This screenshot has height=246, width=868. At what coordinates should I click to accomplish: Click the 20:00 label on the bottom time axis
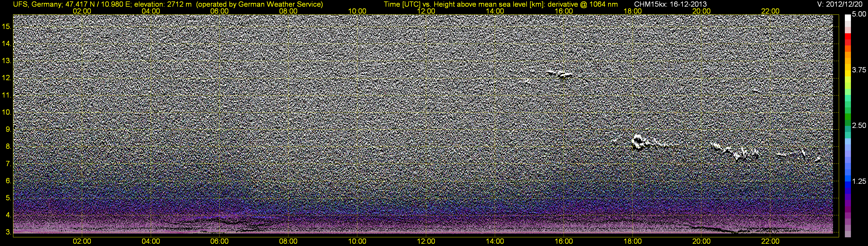pyautogui.click(x=702, y=241)
